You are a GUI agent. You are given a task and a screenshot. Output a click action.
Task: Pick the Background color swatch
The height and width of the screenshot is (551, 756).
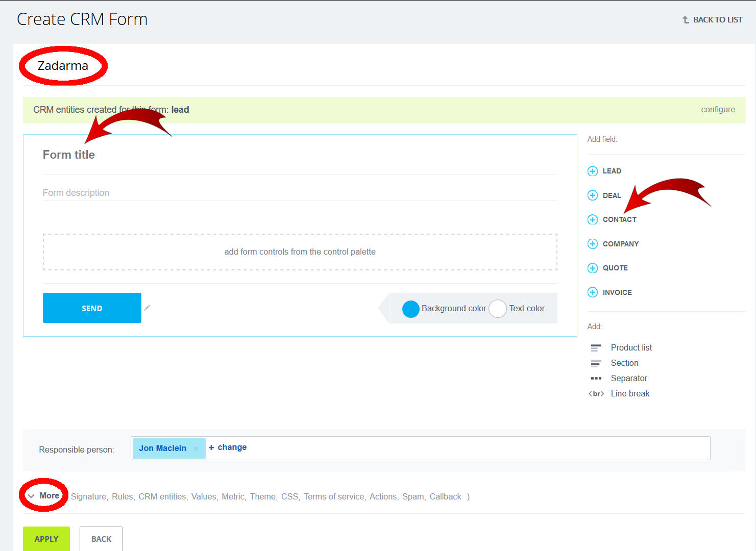point(411,309)
